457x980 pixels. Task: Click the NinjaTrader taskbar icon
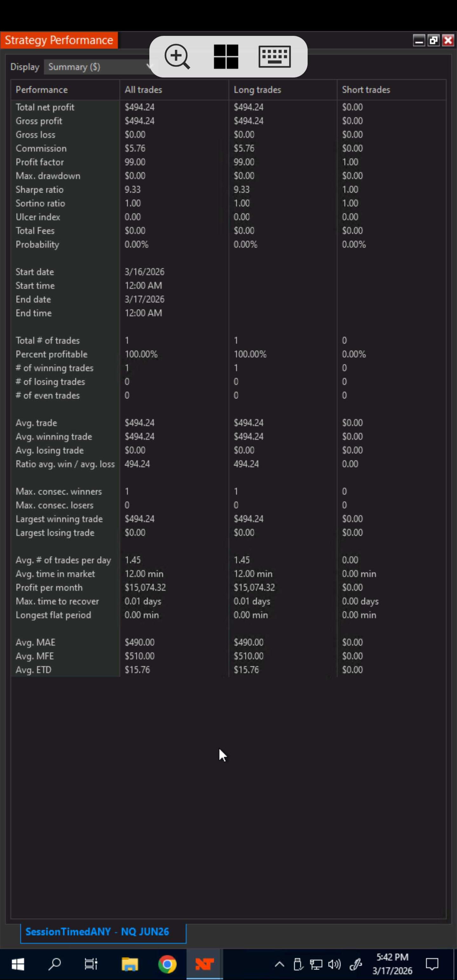click(x=204, y=964)
